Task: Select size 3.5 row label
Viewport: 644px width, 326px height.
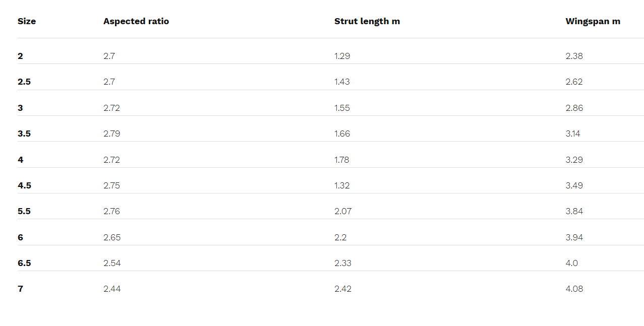Action: [x=24, y=134]
